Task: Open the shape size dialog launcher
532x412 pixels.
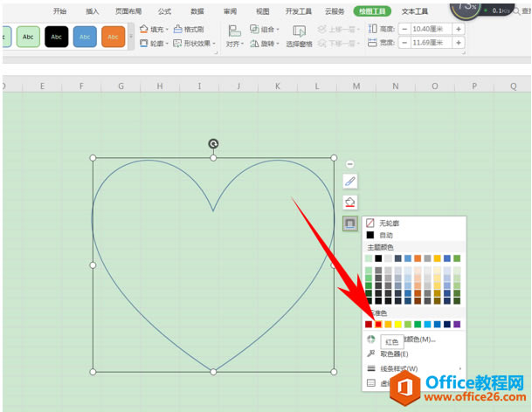Action: pos(463,53)
